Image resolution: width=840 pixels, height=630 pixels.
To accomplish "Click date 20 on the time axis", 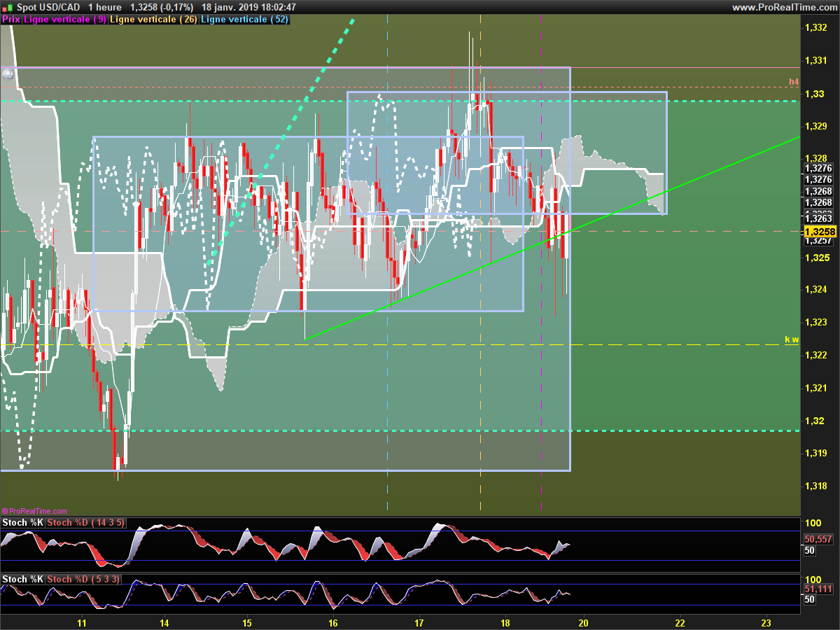I will 584,622.
